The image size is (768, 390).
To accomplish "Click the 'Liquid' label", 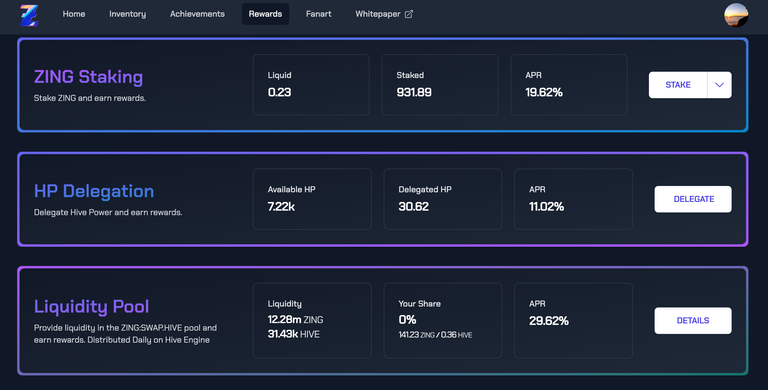I will pos(279,75).
